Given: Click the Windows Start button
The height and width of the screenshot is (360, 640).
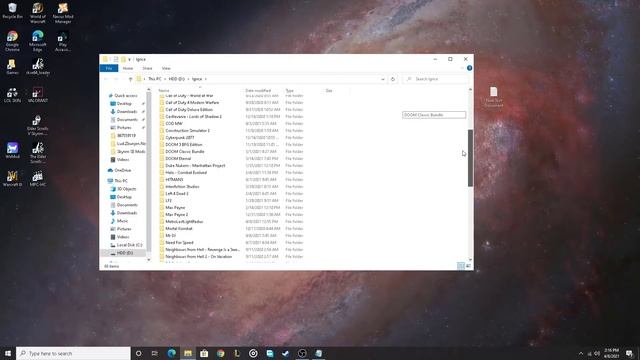Looking at the screenshot, I should [8, 353].
